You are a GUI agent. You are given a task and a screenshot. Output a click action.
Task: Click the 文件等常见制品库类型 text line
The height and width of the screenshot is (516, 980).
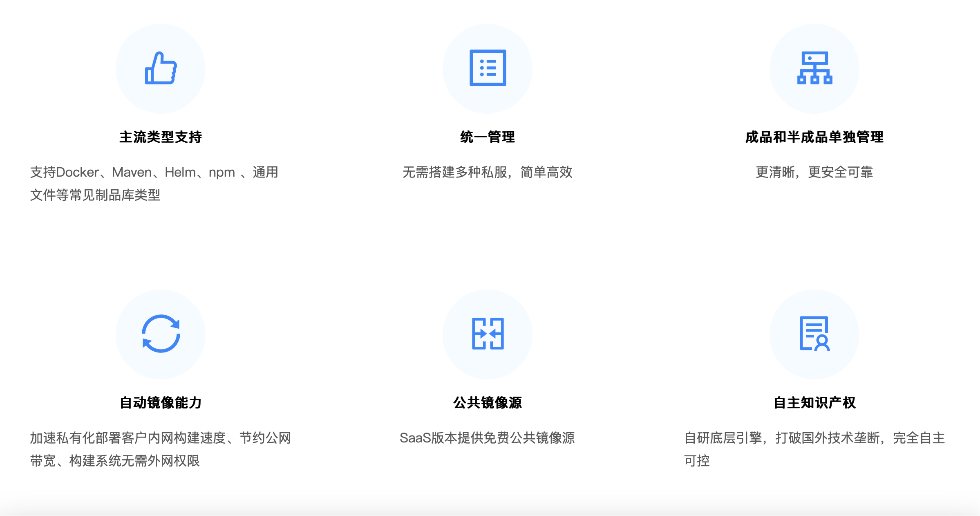95,195
